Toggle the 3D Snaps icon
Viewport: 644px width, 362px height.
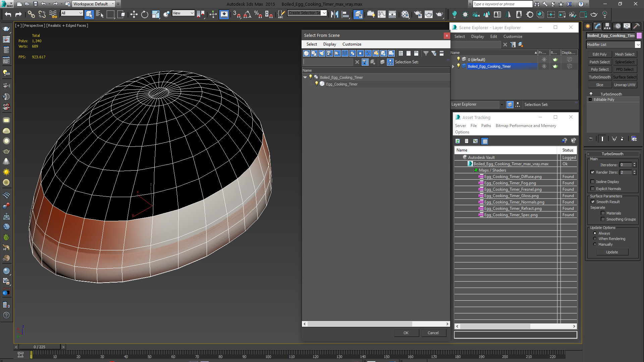tap(237, 14)
